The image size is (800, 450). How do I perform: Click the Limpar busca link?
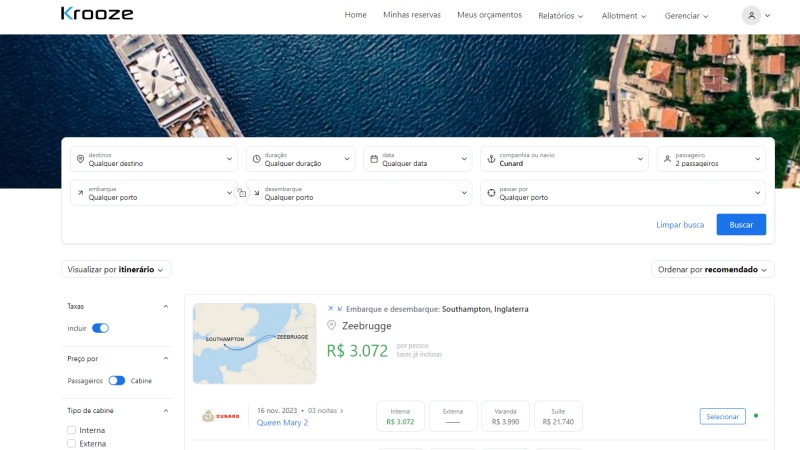[x=680, y=225]
